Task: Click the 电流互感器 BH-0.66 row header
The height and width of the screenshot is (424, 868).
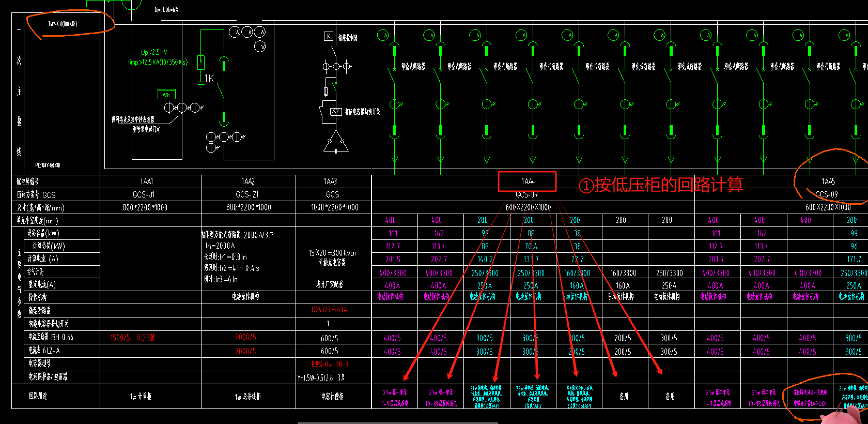Action: 51,337
